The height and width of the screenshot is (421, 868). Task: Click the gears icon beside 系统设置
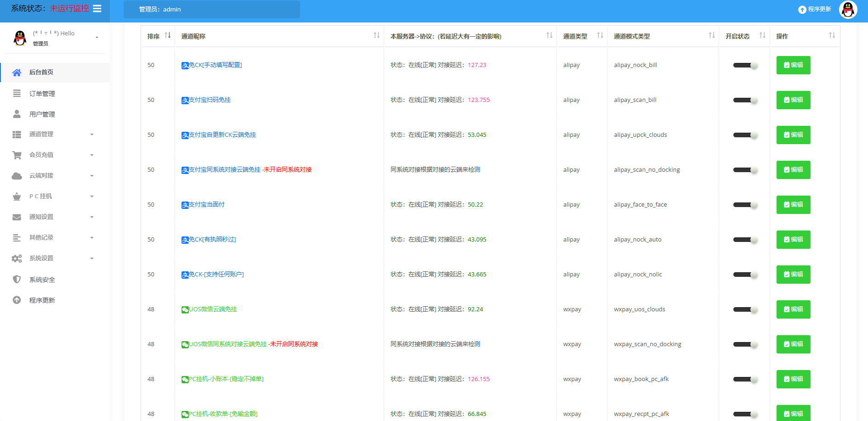tap(17, 258)
